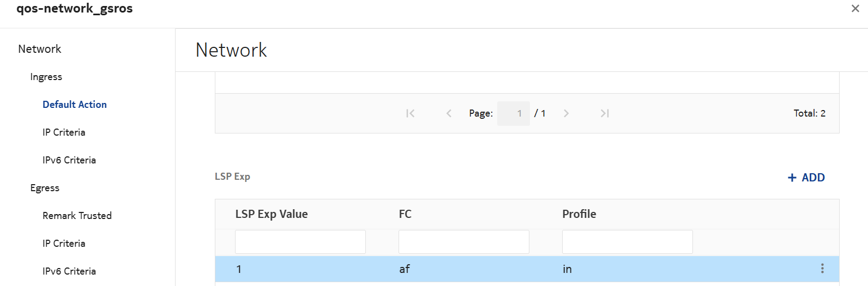Image resolution: width=868 pixels, height=286 pixels.
Task: Click the page number input field
Action: [x=513, y=113]
